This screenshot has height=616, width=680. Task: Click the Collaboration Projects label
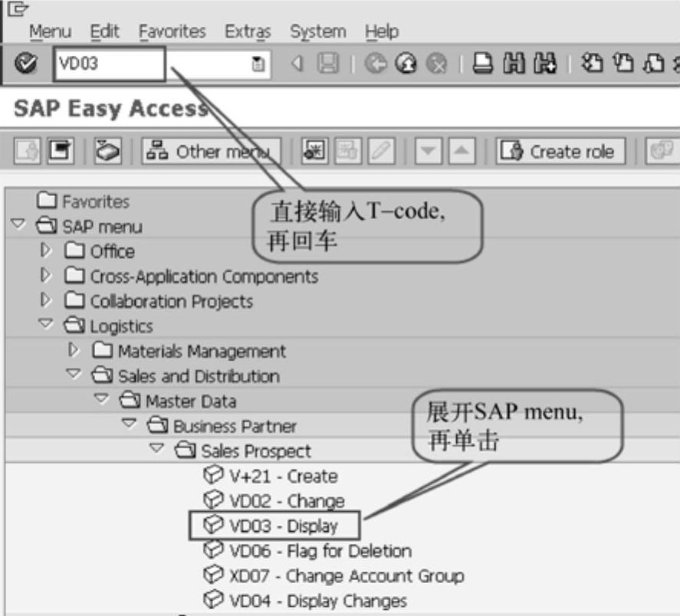coord(171,301)
